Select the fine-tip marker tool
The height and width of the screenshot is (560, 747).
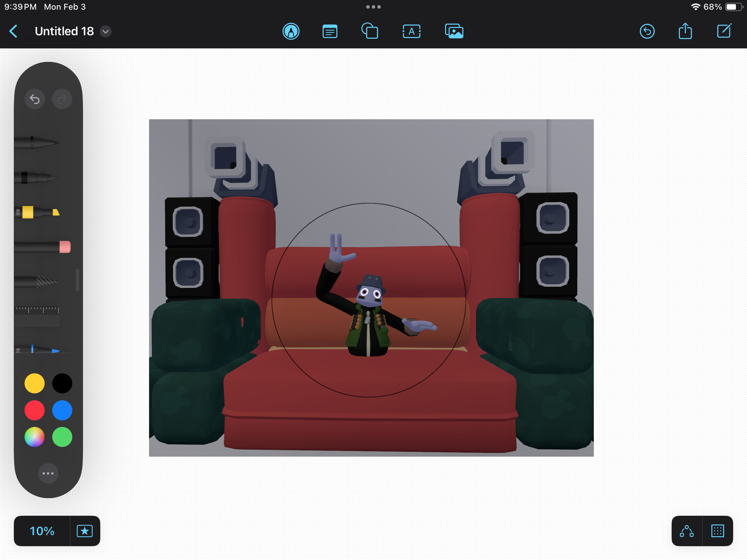36,178
